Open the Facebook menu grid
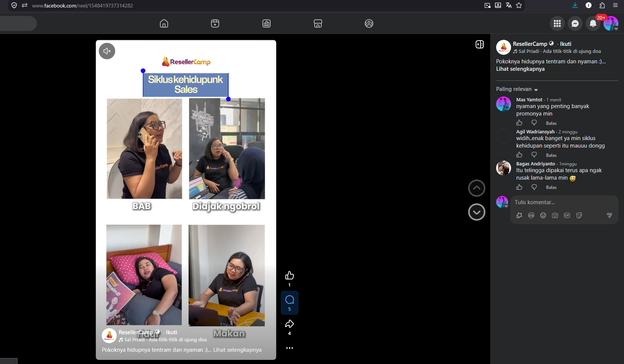 [557, 23]
